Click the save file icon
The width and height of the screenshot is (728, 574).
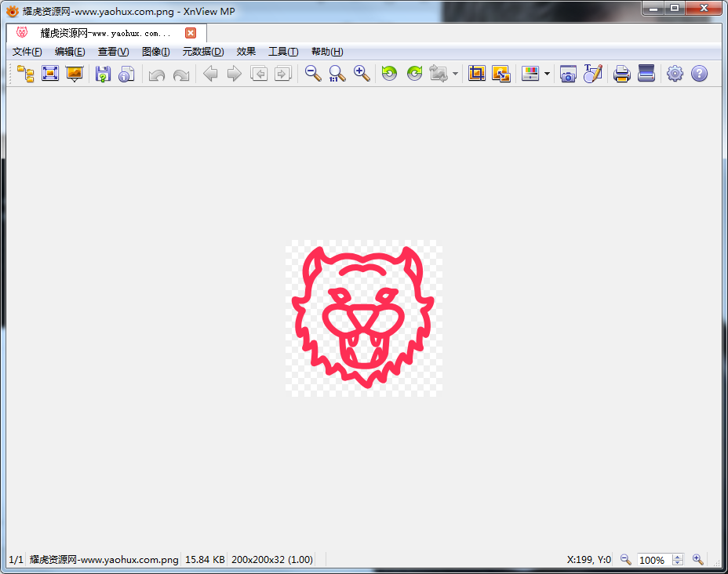[103, 74]
